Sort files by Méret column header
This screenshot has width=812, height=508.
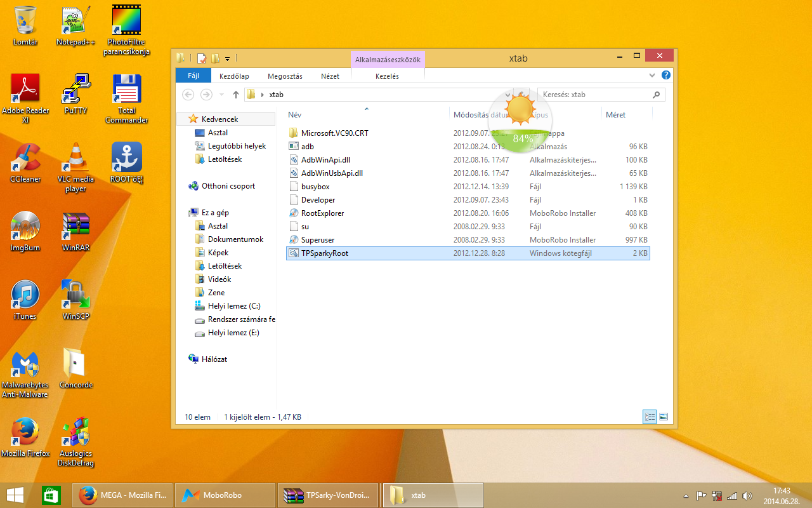[x=615, y=115]
